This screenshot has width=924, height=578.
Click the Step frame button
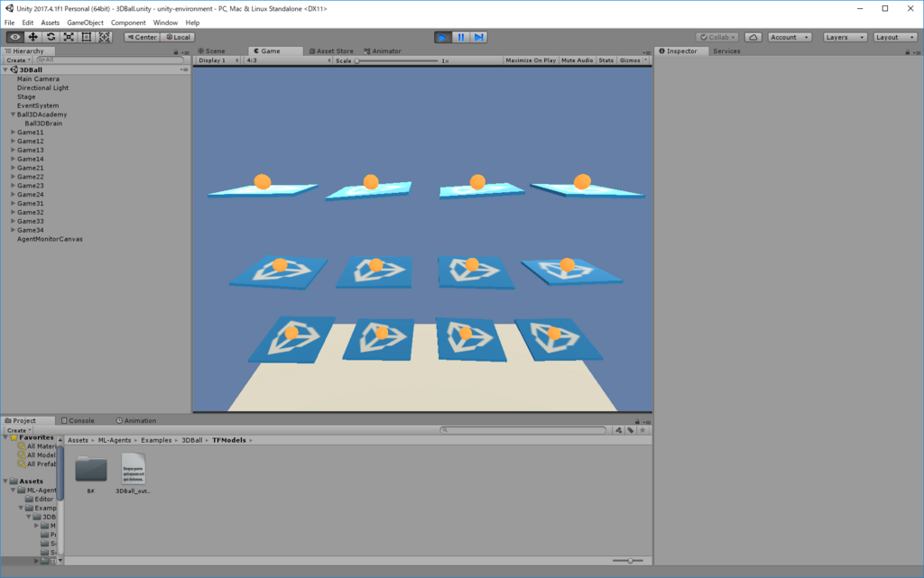point(479,37)
